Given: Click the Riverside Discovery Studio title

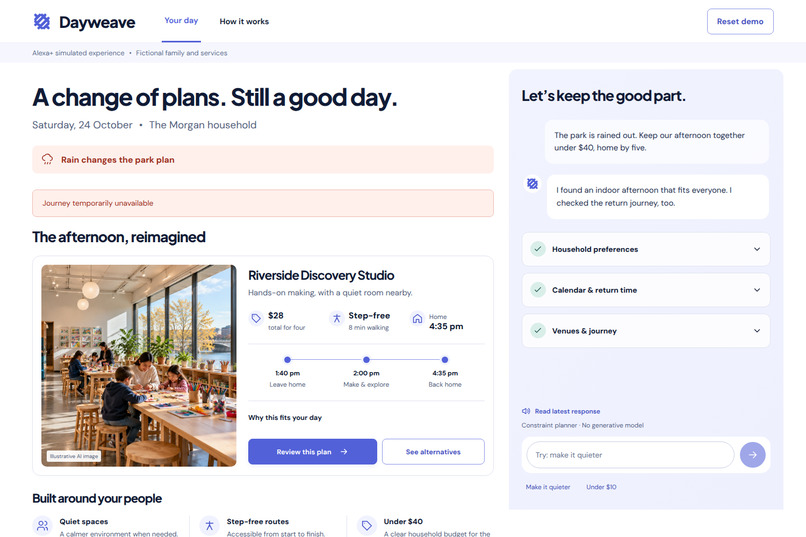Looking at the screenshot, I should (x=321, y=275).
